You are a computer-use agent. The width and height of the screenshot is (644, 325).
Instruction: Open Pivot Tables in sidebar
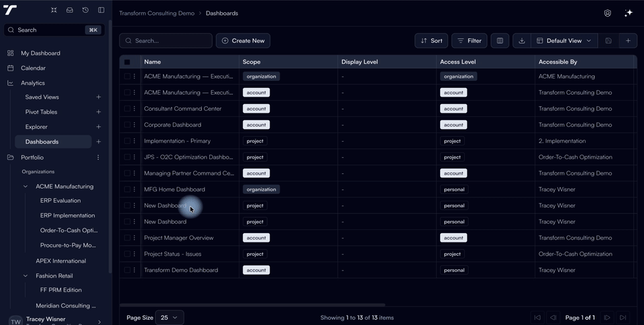point(41,111)
